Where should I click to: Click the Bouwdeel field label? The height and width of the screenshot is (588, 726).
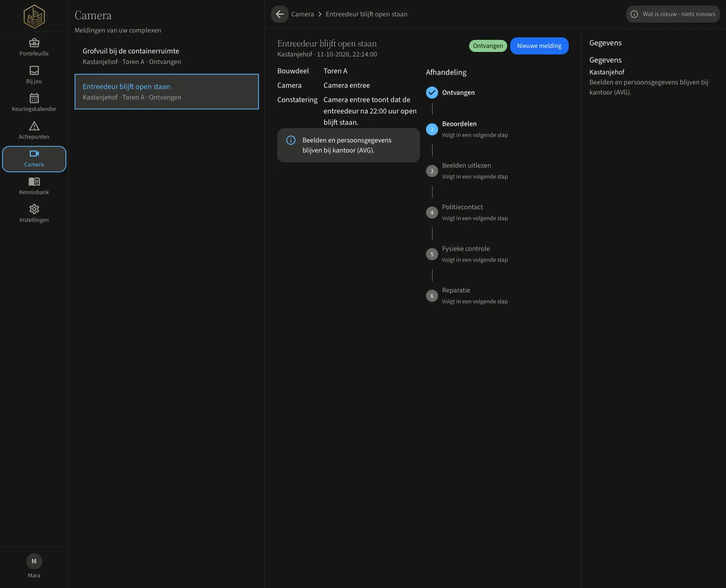click(293, 71)
